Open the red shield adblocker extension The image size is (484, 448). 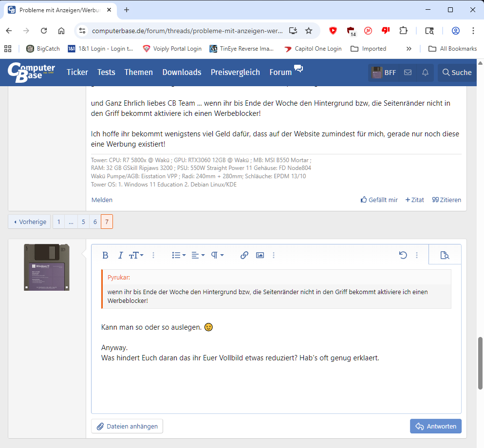click(x=333, y=31)
